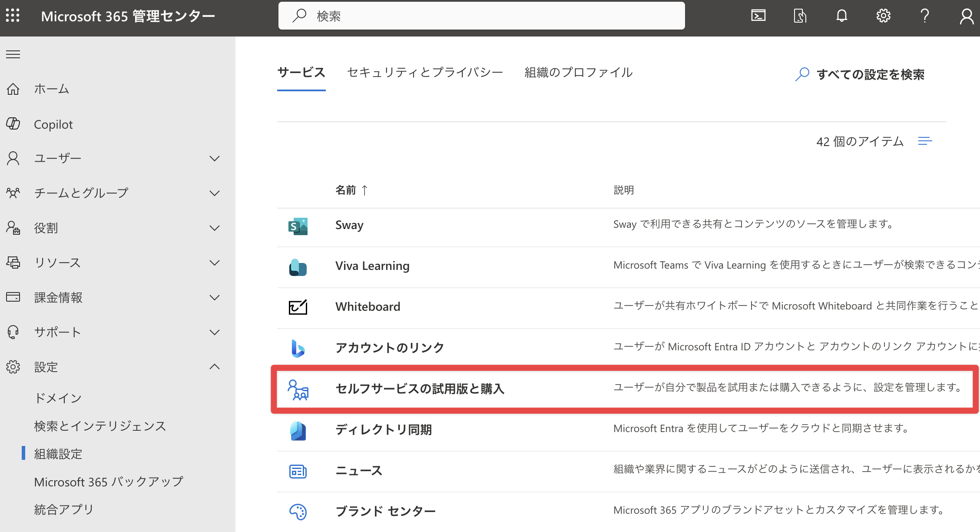Open the account profile icon
The image size is (980, 532).
click(x=967, y=17)
